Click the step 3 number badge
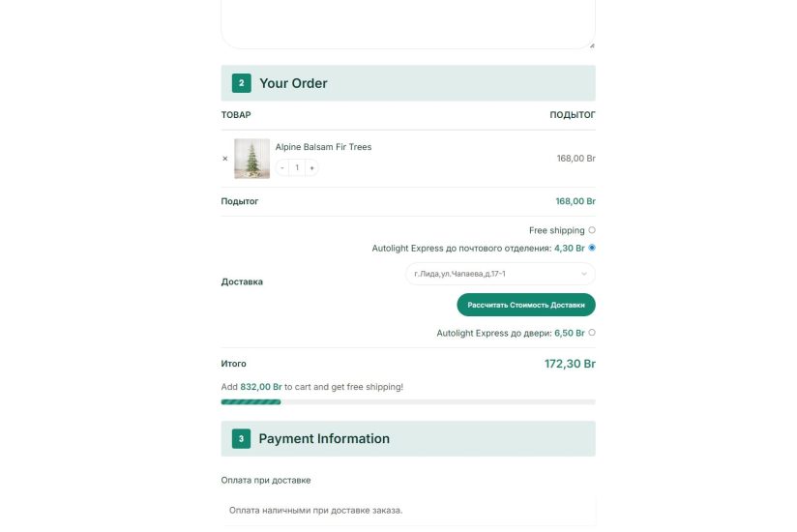 tap(241, 439)
